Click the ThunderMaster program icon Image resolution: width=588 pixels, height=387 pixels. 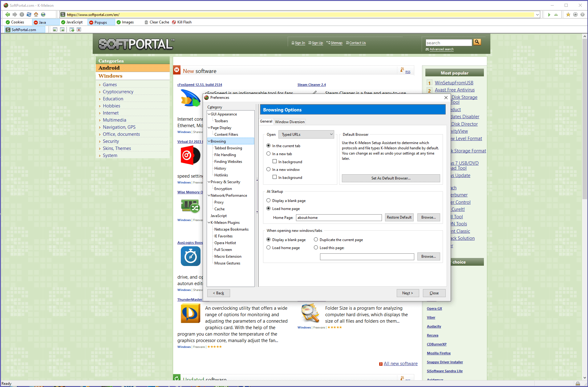click(x=191, y=313)
